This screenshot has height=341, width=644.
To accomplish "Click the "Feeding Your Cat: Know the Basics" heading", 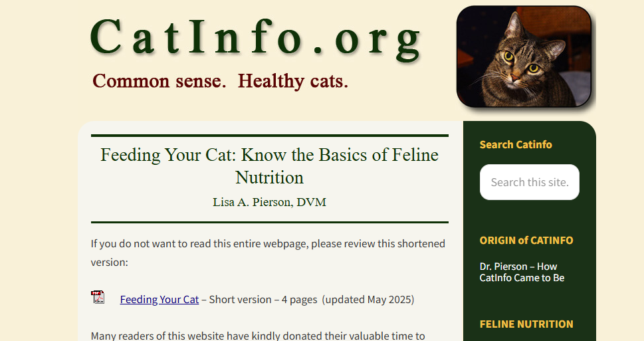I will (x=269, y=166).
